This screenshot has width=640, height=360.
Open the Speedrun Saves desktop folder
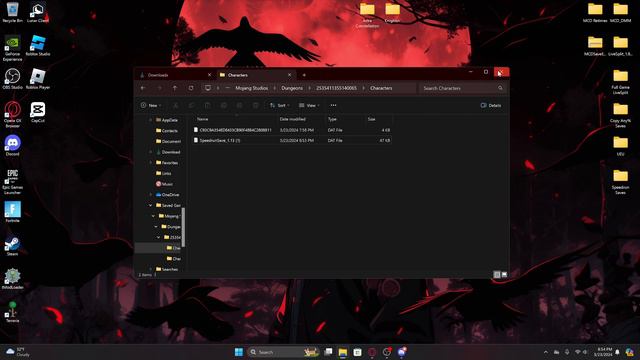(620, 182)
